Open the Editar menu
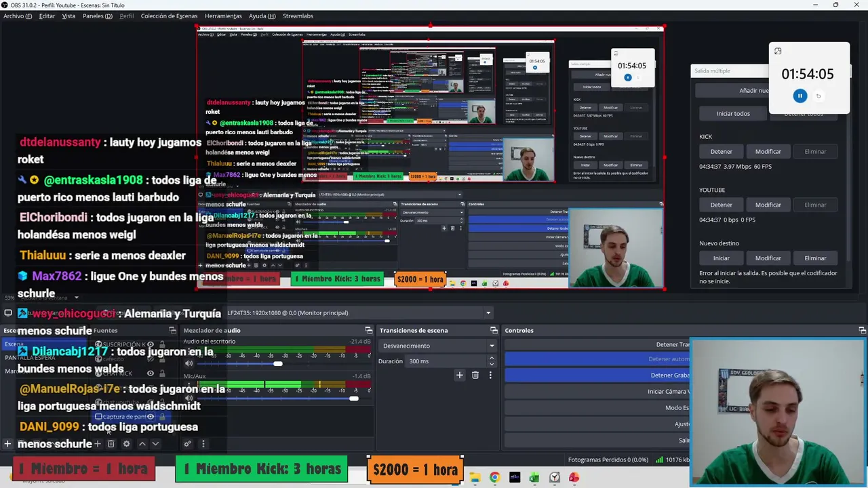 [x=47, y=16]
